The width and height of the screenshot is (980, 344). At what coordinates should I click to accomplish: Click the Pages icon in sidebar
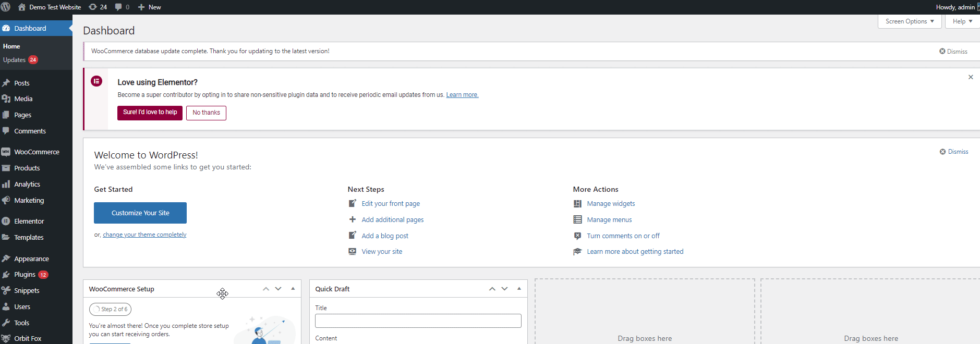pyautogui.click(x=6, y=115)
